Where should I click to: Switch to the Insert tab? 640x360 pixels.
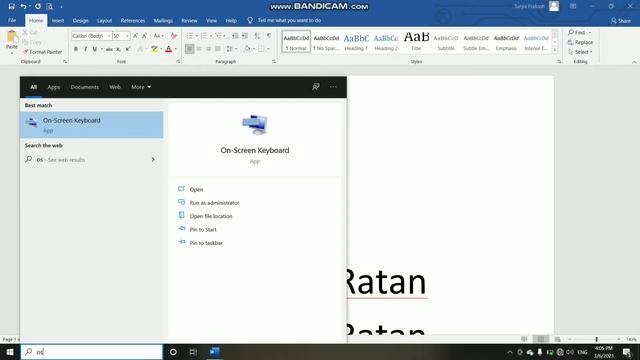tap(58, 20)
